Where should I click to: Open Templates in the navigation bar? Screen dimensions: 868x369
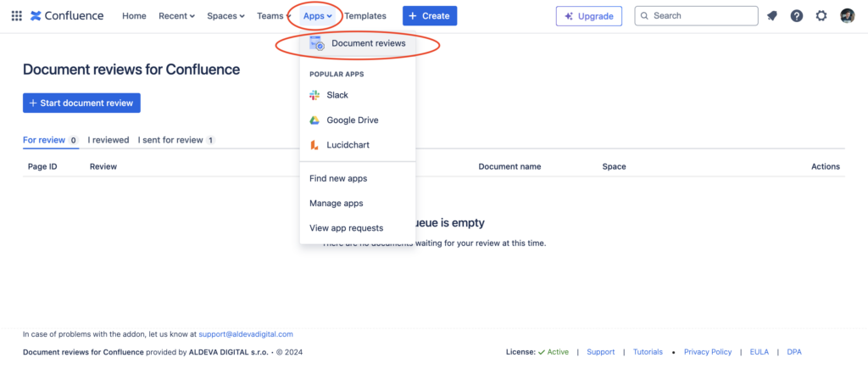click(x=365, y=16)
